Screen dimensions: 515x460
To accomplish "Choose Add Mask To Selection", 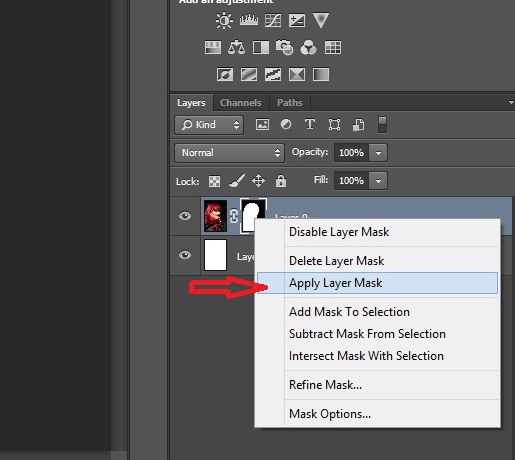I will (x=377, y=312).
